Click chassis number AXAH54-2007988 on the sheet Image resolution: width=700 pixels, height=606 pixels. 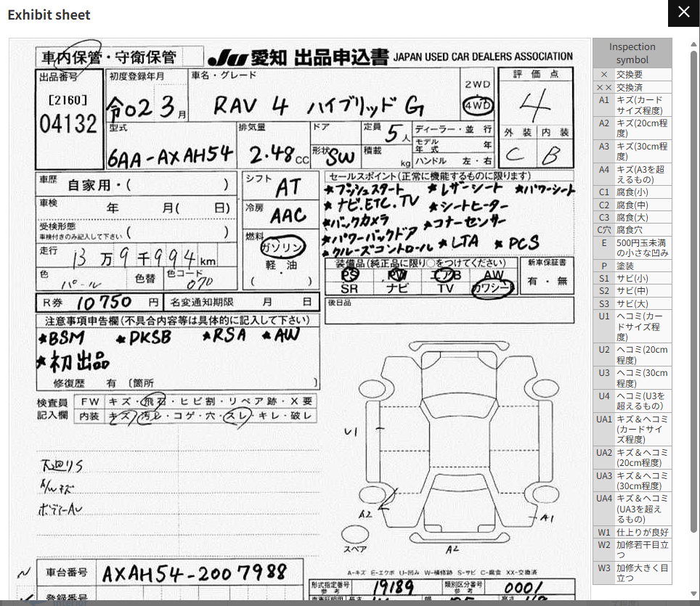pyautogui.click(x=194, y=573)
